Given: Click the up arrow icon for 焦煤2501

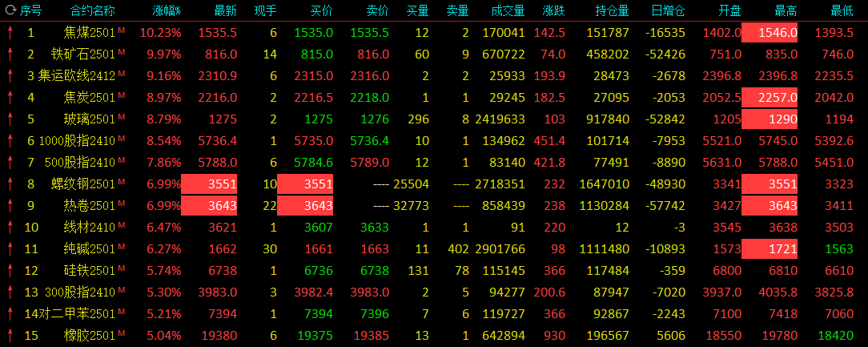Looking at the screenshot, I should [x=10, y=33].
